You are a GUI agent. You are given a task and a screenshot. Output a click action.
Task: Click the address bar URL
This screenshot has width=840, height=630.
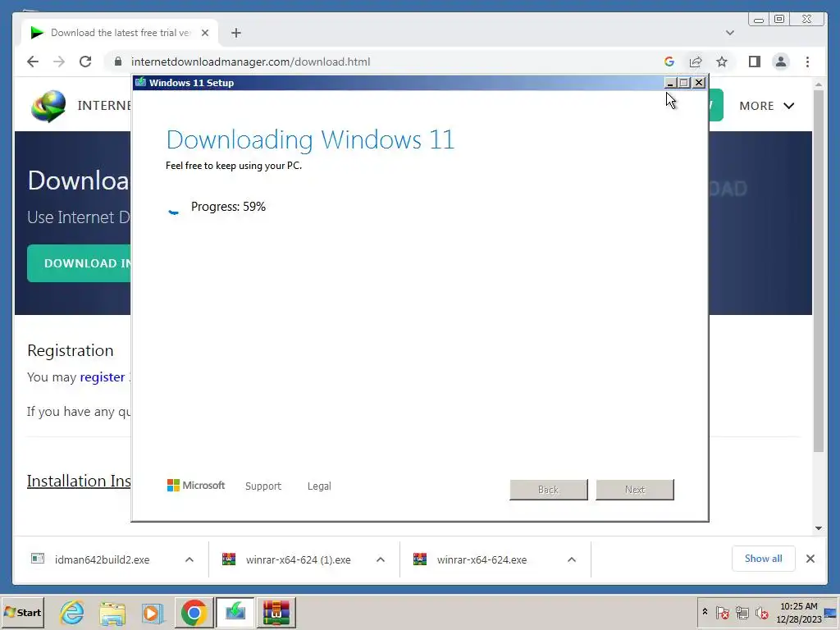pyautogui.click(x=251, y=62)
